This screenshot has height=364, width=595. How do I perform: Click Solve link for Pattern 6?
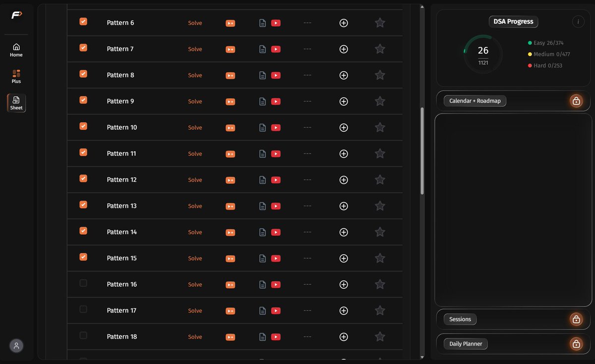195,23
